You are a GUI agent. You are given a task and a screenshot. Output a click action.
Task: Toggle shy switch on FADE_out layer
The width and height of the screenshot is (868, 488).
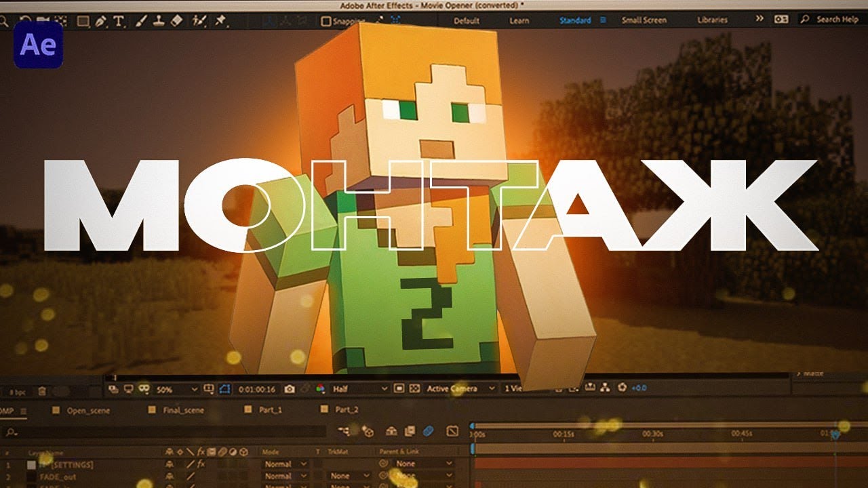[170, 476]
